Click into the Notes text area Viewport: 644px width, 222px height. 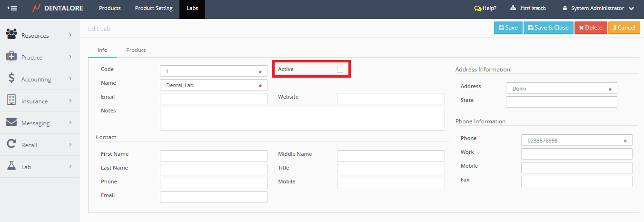click(x=302, y=119)
